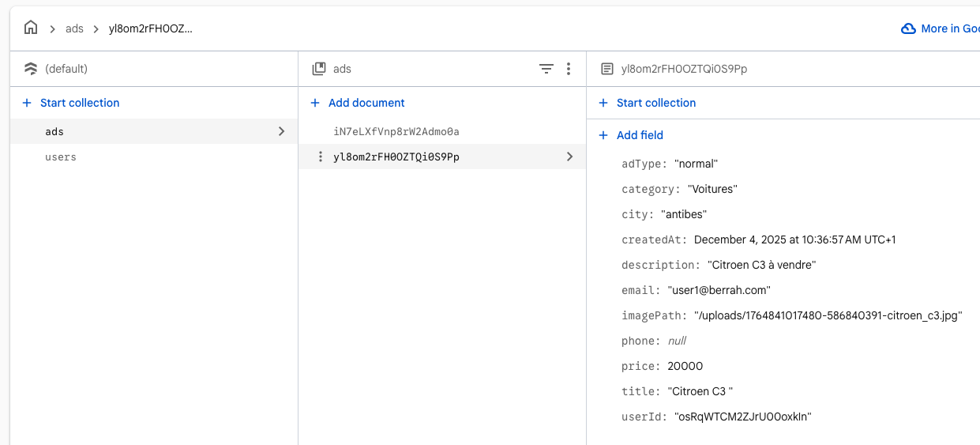Image resolution: width=980 pixels, height=445 pixels.
Task: Expand the ads collection chevron
Action: [x=281, y=131]
